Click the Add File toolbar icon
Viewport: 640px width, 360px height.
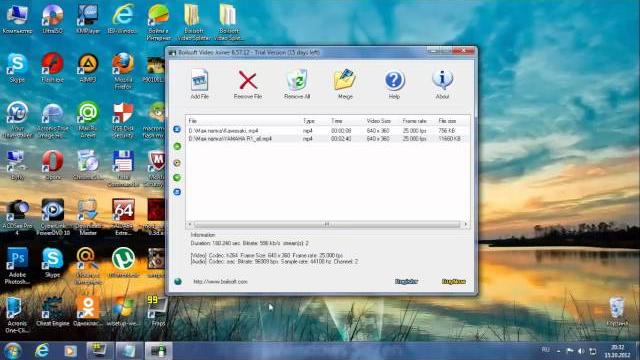[200, 80]
